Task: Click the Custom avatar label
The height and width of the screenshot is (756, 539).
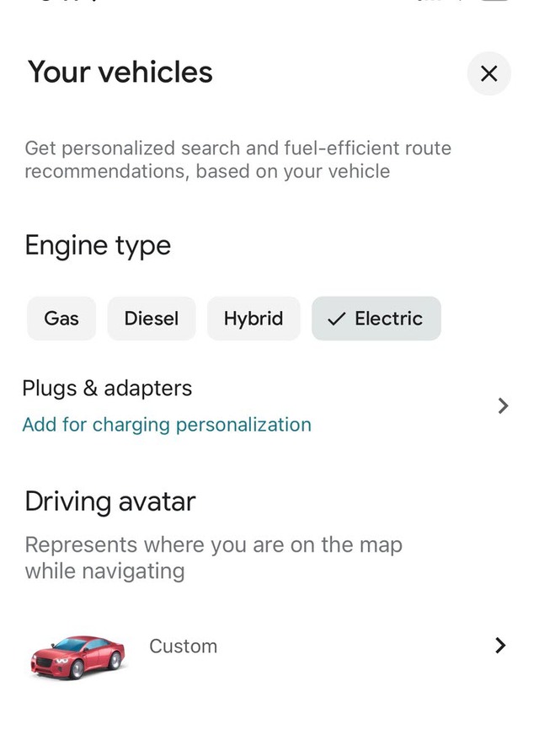Action: coord(183,646)
